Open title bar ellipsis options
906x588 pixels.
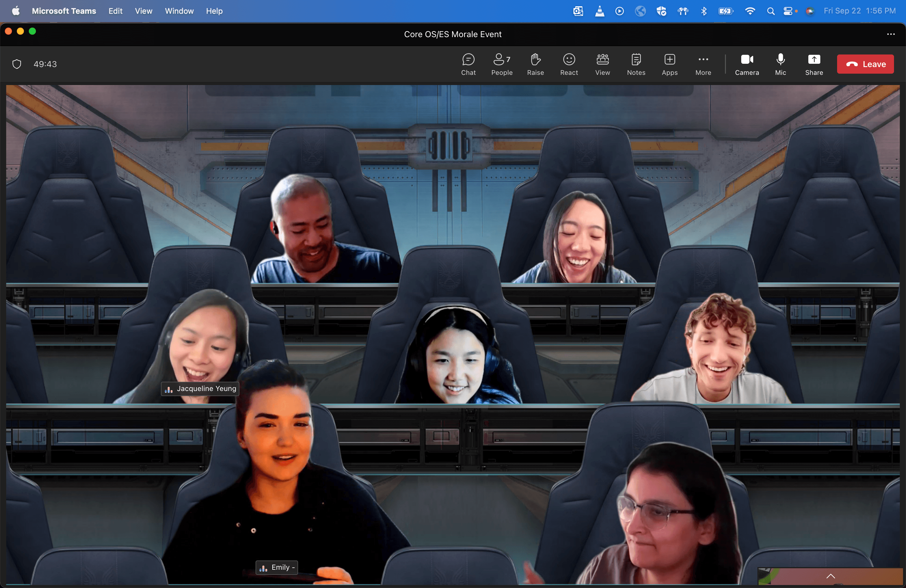[x=891, y=34]
